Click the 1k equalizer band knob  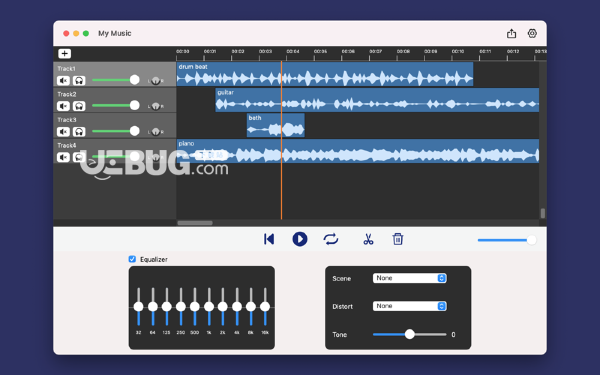tap(209, 307)
